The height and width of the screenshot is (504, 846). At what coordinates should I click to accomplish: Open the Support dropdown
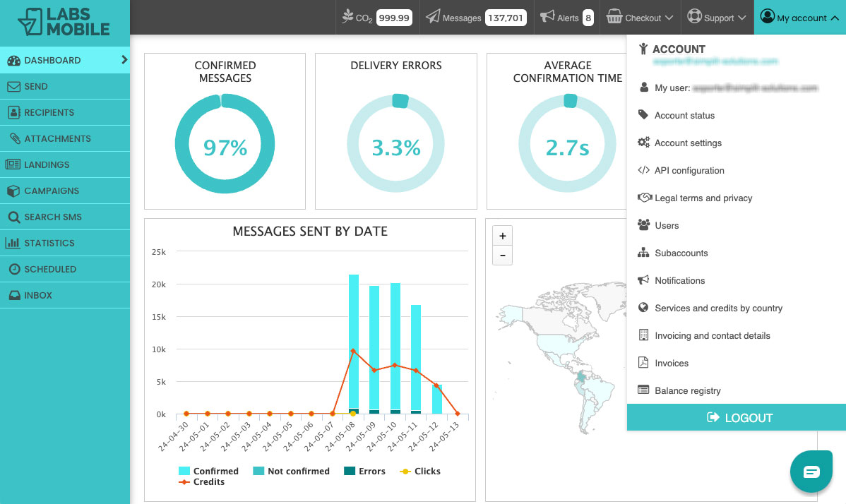[x=716, y=18]
